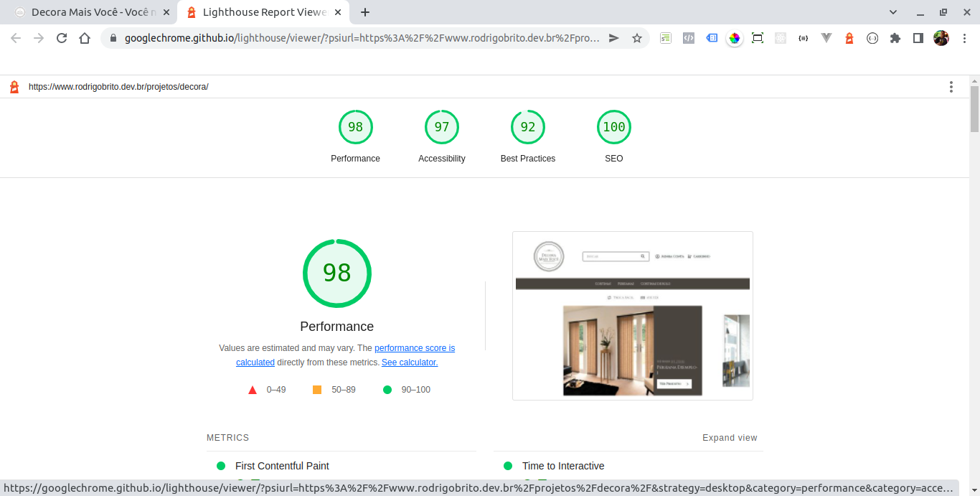Screen dimensions: 980x496
Task: Open the color wheel picker extension
Action: 734,39
